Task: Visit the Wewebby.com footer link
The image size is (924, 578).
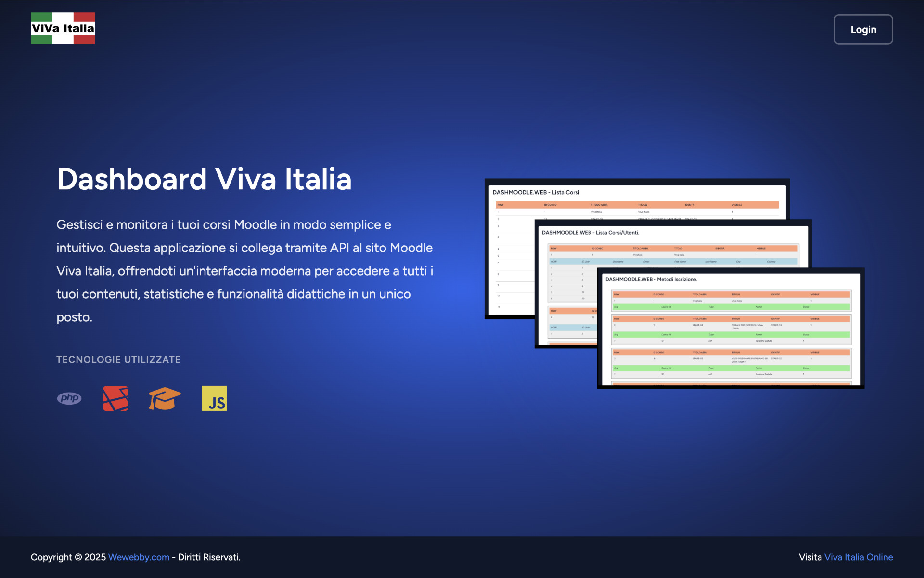Action: pyautogui.click(x=139, y=557)
